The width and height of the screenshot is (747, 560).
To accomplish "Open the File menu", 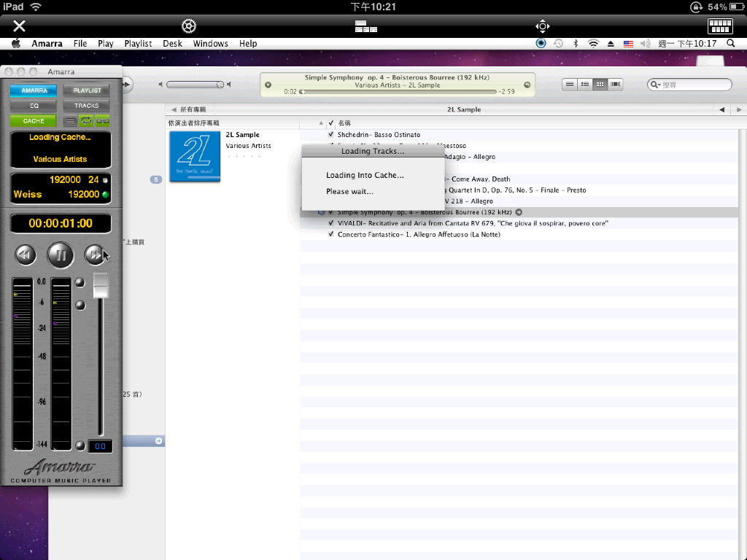I will [x=80, y=43].
